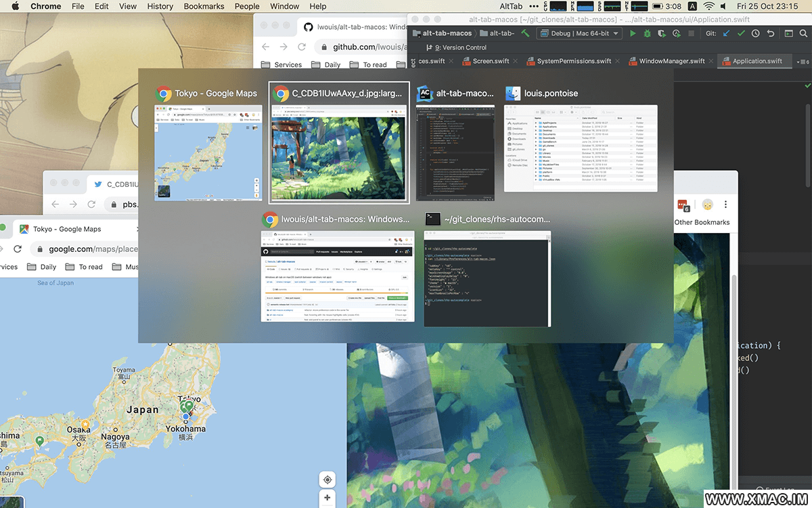Select AppCode alt-tab-maco window thumbnail

click(455, 153)
